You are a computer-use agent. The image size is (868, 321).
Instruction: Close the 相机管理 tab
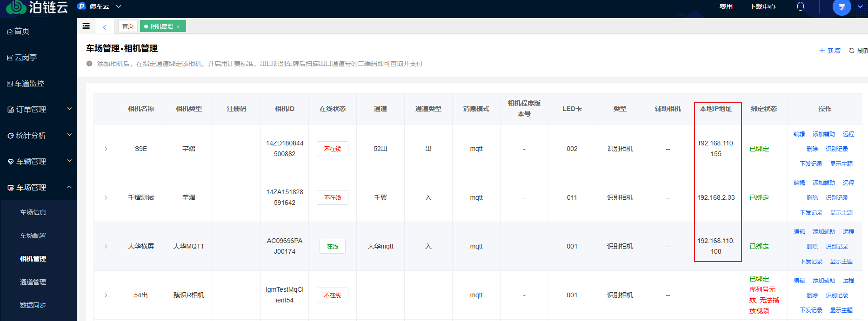[178, 26]
